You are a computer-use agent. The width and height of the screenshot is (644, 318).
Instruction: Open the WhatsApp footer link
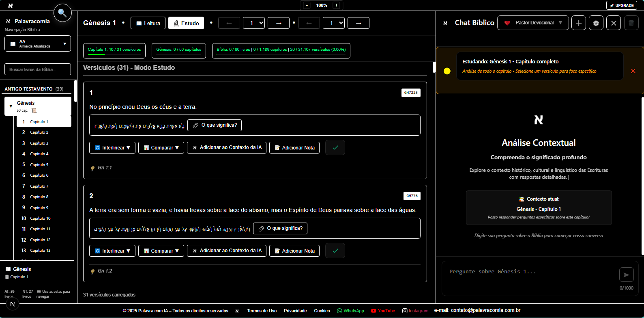350,311
